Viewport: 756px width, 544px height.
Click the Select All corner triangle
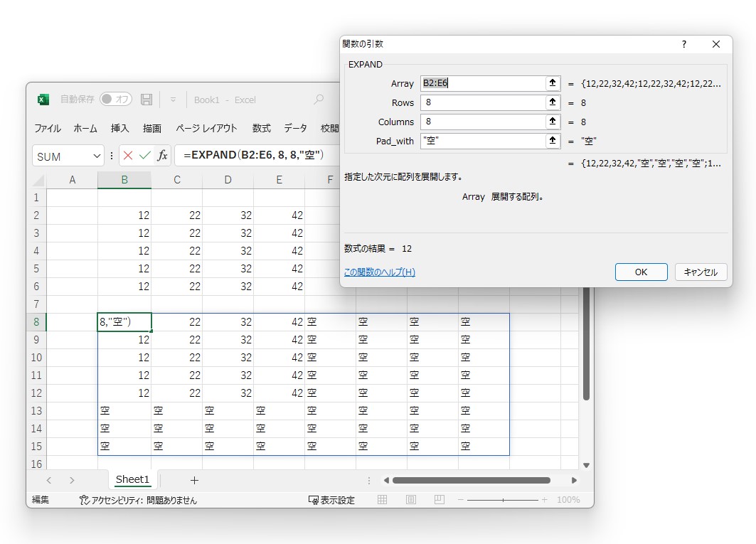coord(38,181)
